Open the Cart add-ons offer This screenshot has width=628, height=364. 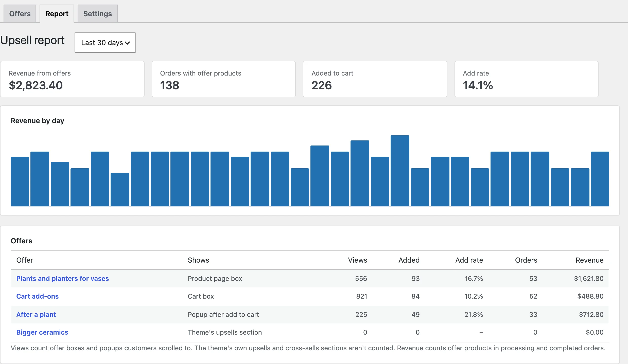(38, 296)
